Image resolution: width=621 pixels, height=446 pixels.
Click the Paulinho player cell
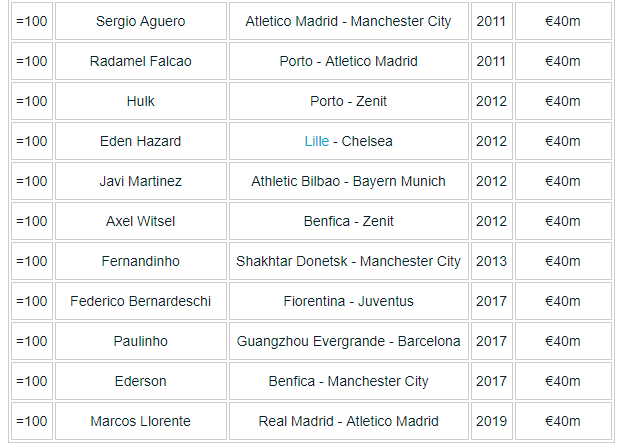click(140, 341)
